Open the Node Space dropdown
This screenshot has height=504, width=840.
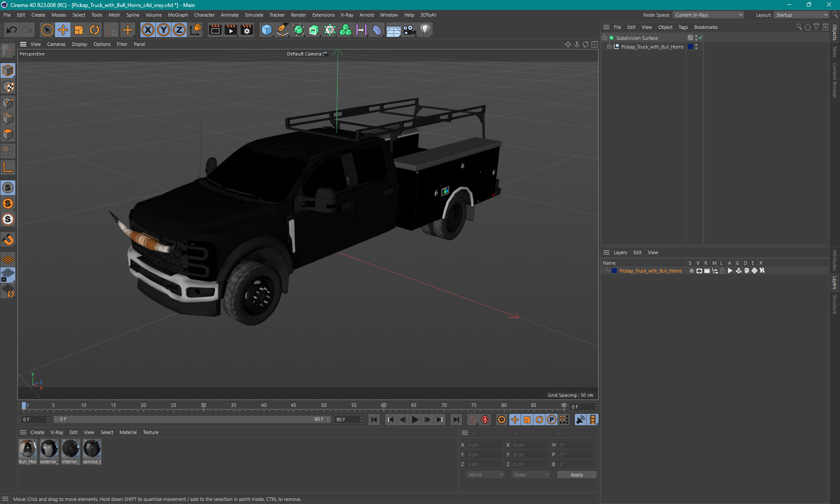(708, 15)
